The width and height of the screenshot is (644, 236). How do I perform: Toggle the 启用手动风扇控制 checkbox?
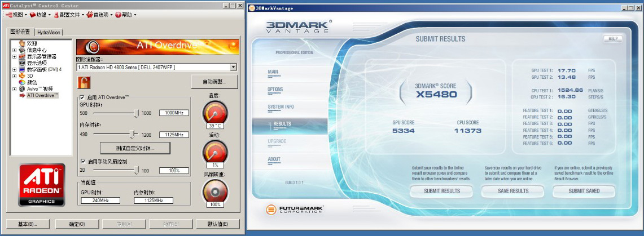point(83,162)
